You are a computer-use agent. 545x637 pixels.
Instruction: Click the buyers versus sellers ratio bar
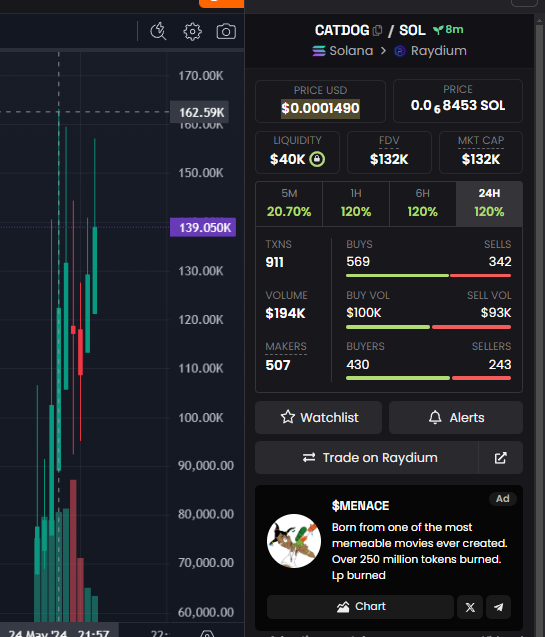coord(428,378)
